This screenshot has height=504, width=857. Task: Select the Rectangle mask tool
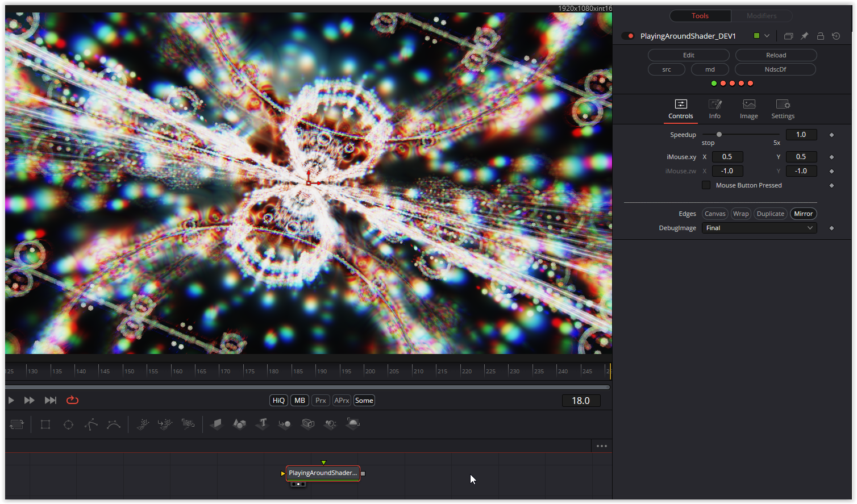tap(45, 424)
